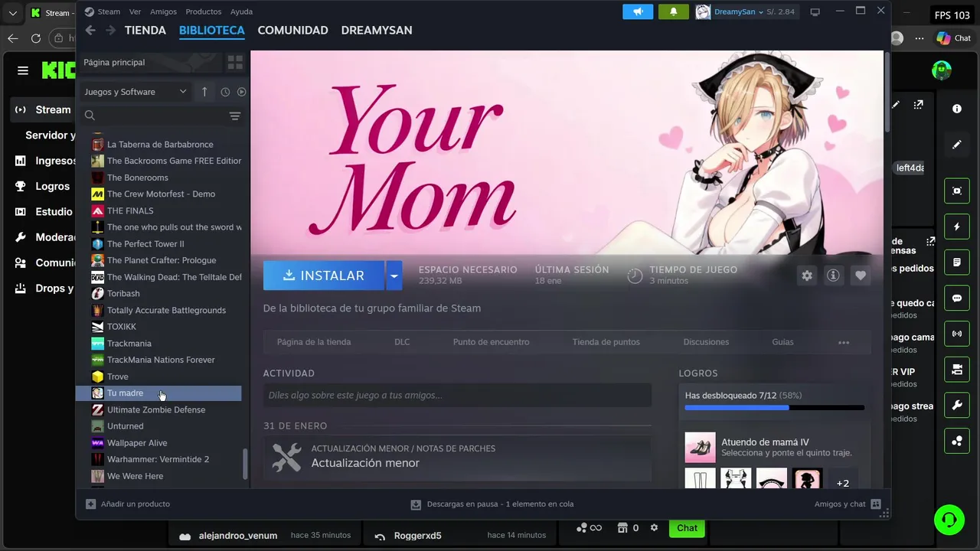Open game info icon next to gear
The width and height of the screenshot is (980, 551).
coord(833,275)
